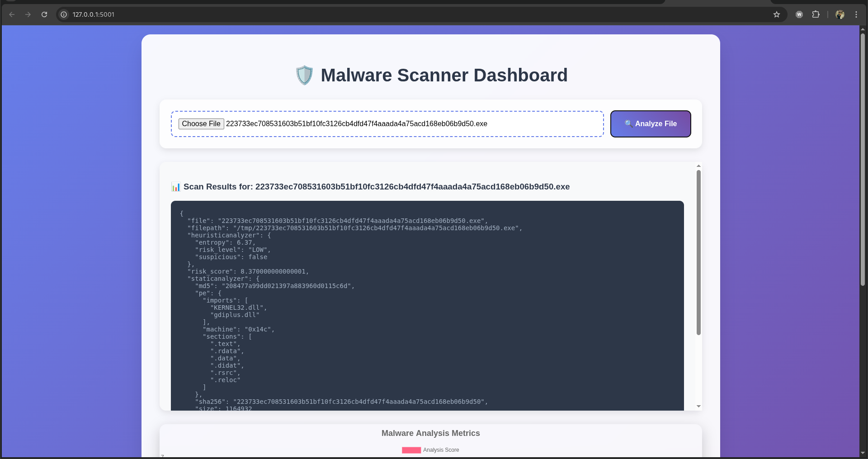Click the Analyze File button
Viewport: 868px width, 459px height.
pyautogui.click(x=651, y=124)
